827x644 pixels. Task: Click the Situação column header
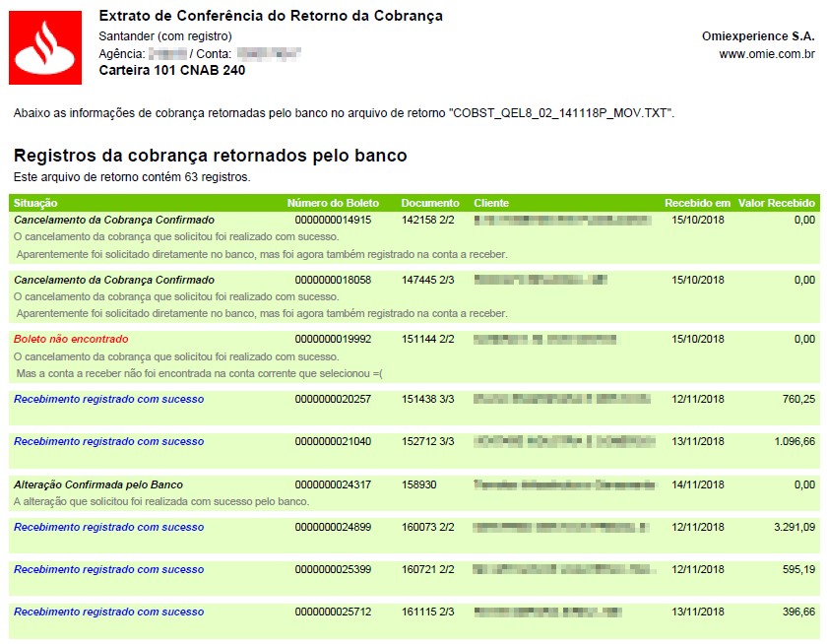coord(35,203)
